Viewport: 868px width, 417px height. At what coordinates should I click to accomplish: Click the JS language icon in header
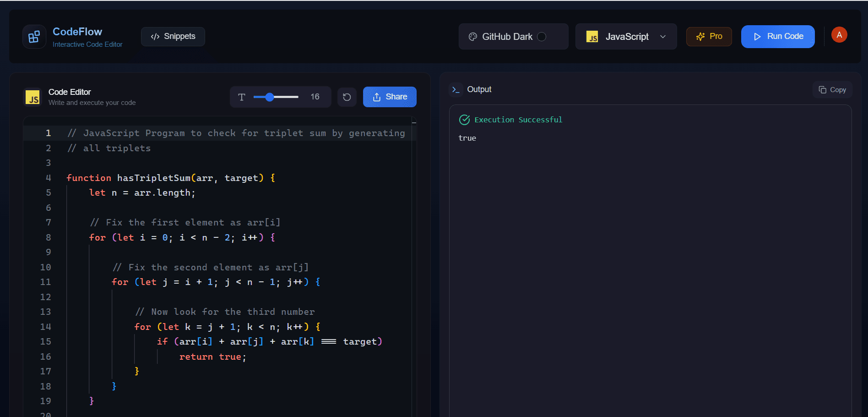pyautogui.click(x=592, y=37)
